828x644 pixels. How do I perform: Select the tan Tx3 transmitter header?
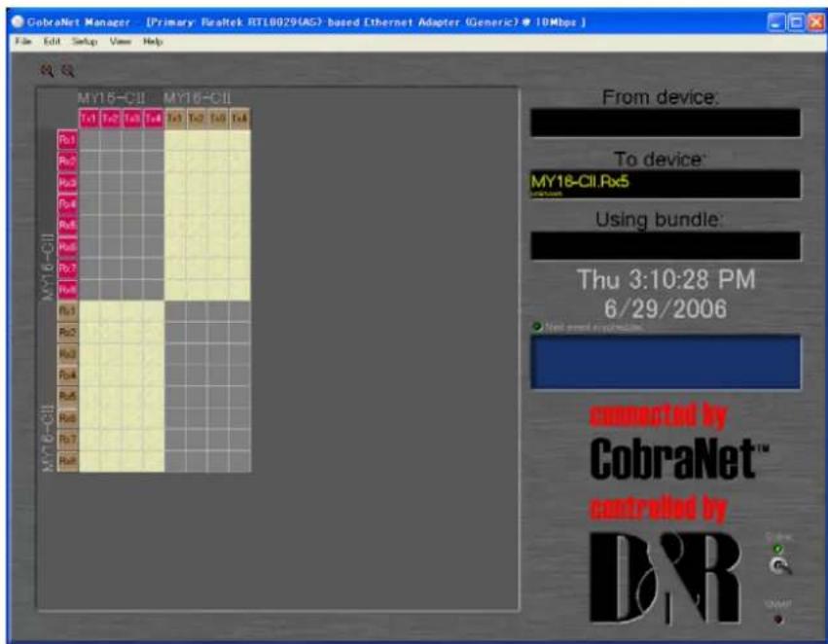[x=218, y=119]
